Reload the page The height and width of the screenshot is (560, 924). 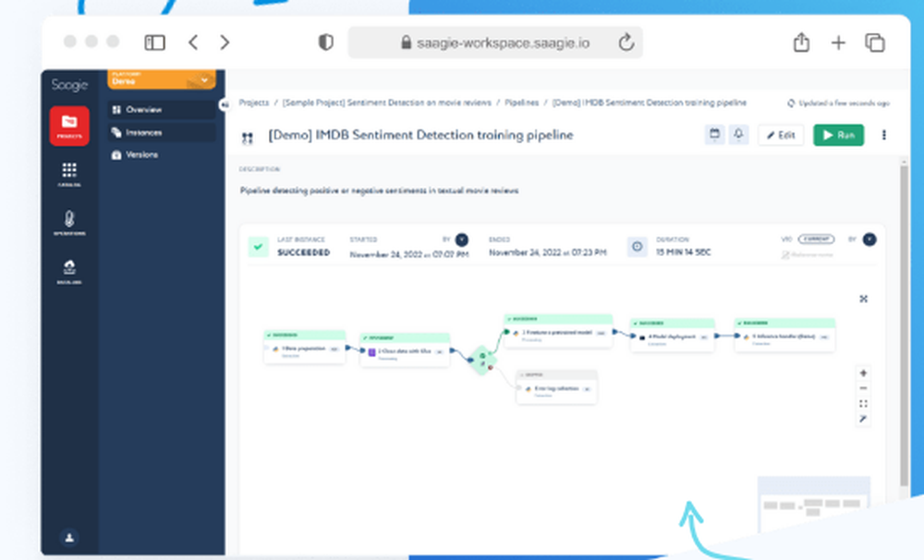click(x=626, y=43)
